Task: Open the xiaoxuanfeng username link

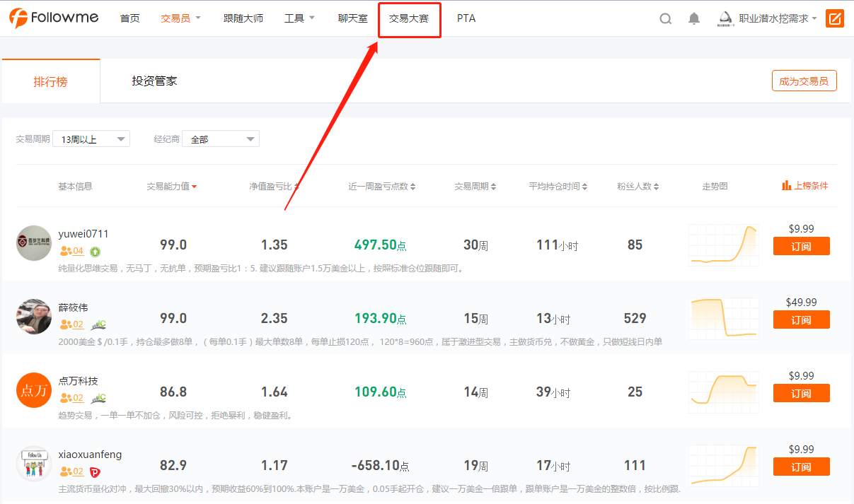Action: pos(90,455)
